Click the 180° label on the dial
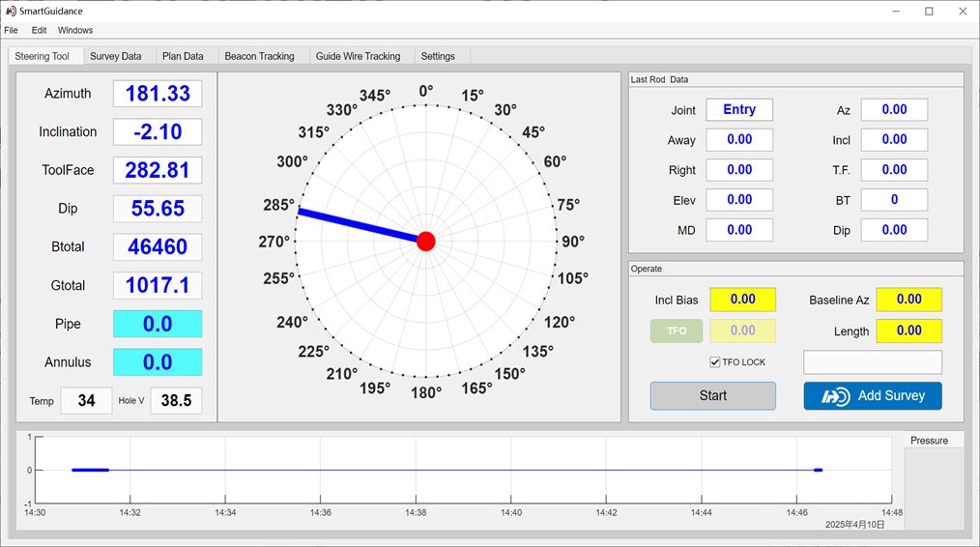The image size is (980, 547). (x=425, y=392)
